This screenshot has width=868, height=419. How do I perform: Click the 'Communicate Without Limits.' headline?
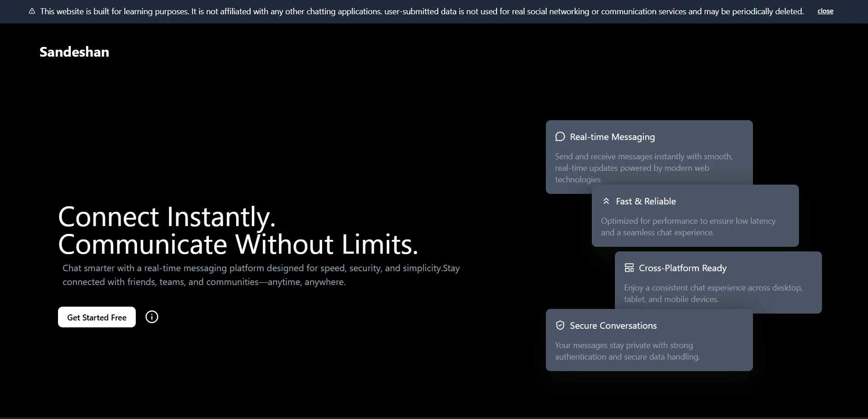click(238, 244)
